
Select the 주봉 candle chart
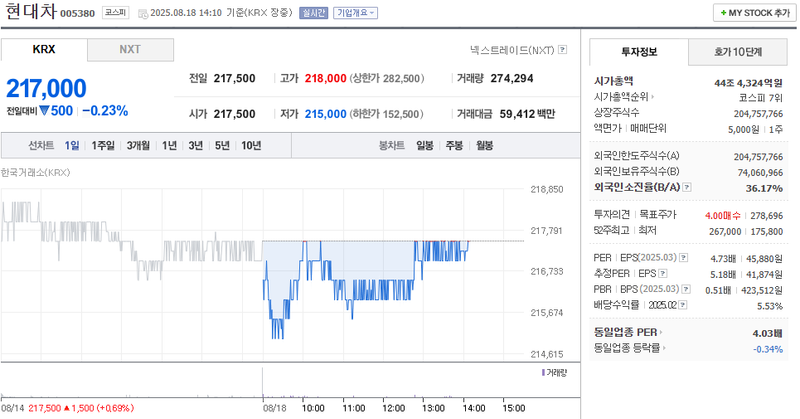click(454, 145)
